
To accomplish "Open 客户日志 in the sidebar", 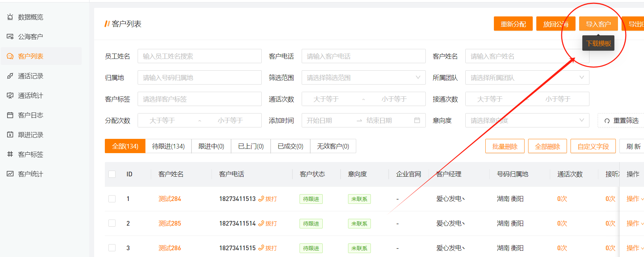I will (x=31, y=115).
